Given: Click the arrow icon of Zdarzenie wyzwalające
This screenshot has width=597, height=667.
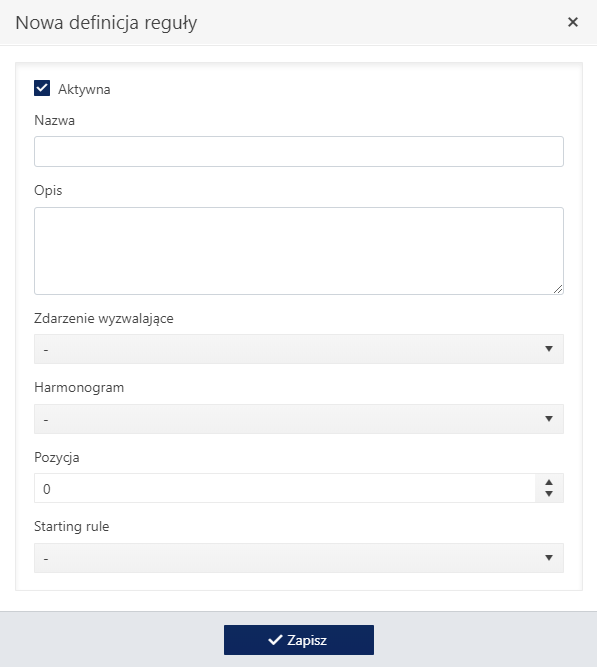Looking at the screenshot, I should pos(549,349).
